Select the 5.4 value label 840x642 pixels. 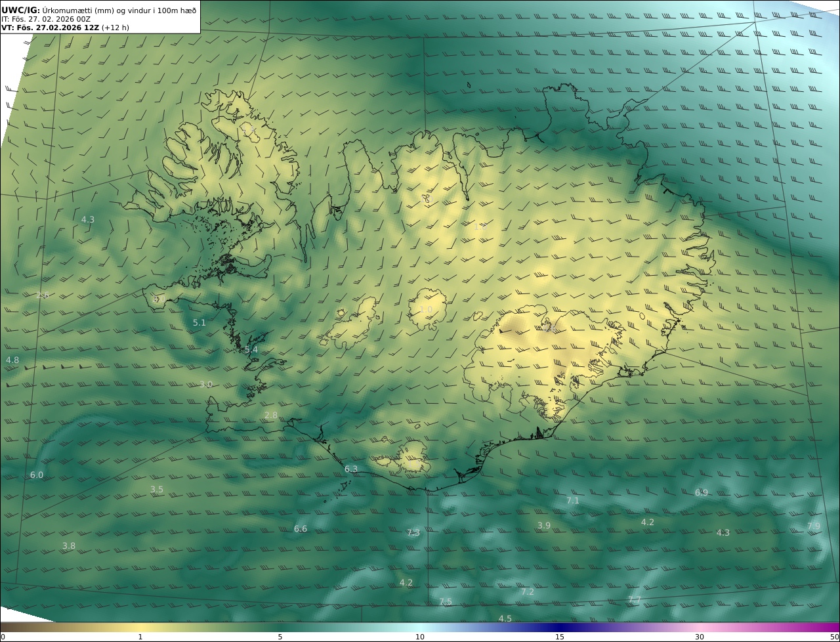click(251, 350)
